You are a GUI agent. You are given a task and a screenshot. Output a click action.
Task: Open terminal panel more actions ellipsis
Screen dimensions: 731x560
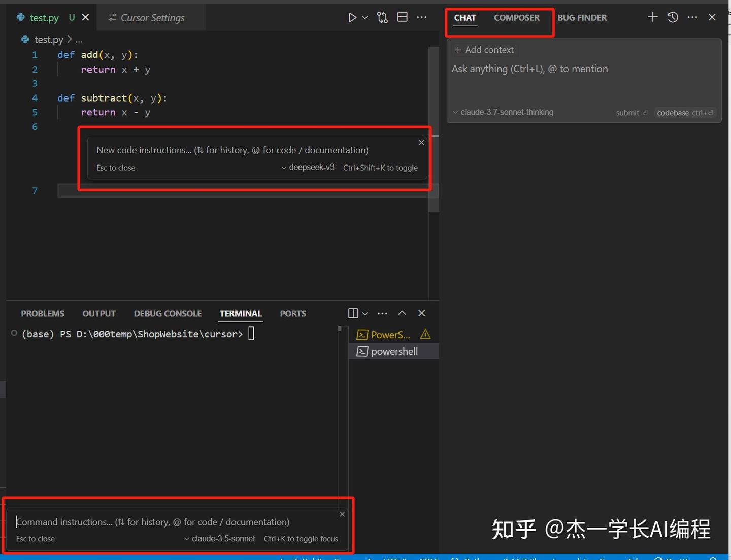point(382,313)
